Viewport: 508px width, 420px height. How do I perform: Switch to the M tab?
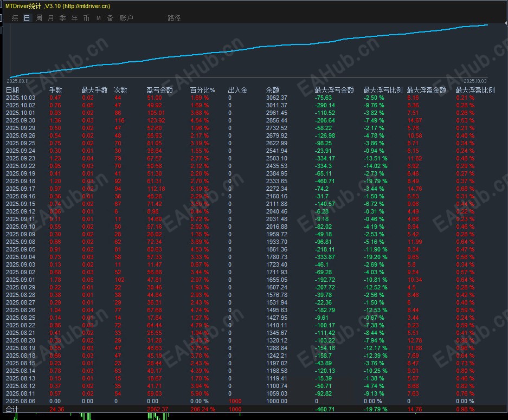pos(99,18)
